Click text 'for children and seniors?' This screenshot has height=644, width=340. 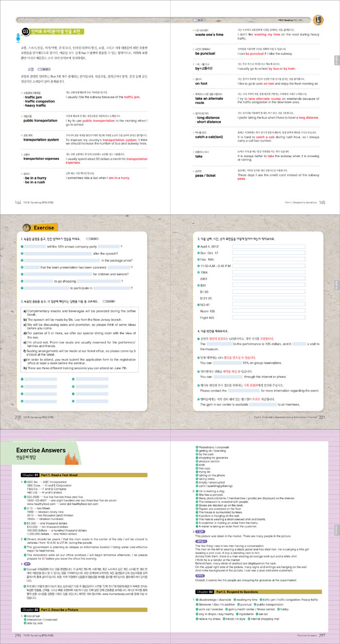click(111, 274)
